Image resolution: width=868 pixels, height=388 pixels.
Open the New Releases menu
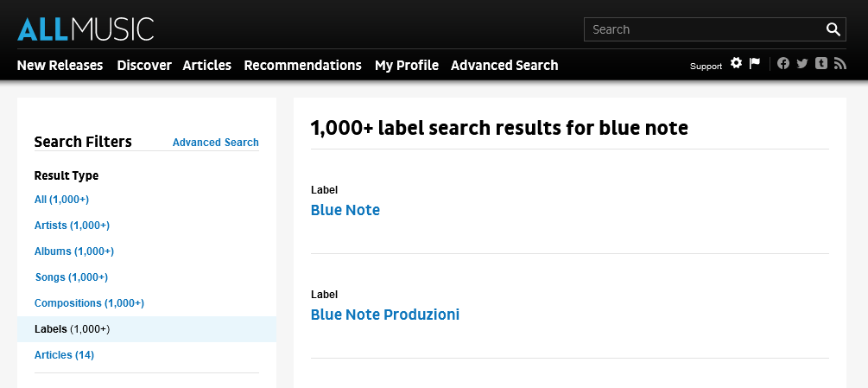(x=60, y=65)
